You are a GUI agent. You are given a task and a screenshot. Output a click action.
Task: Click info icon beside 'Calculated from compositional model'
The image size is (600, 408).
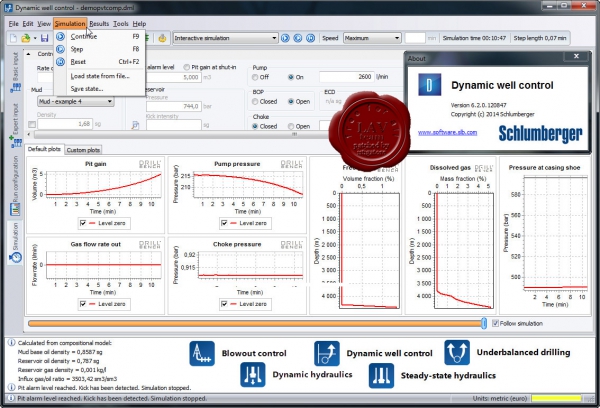[x=11, y=343]
